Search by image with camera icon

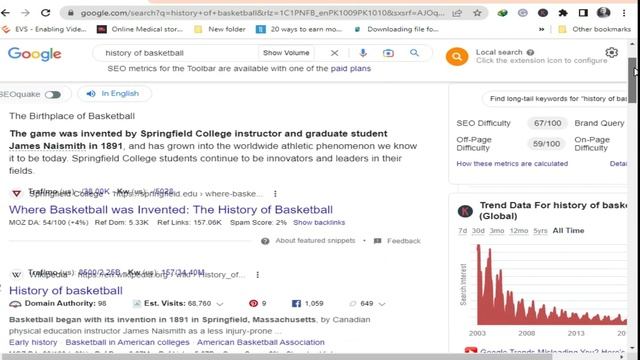(x=388, y=53)
